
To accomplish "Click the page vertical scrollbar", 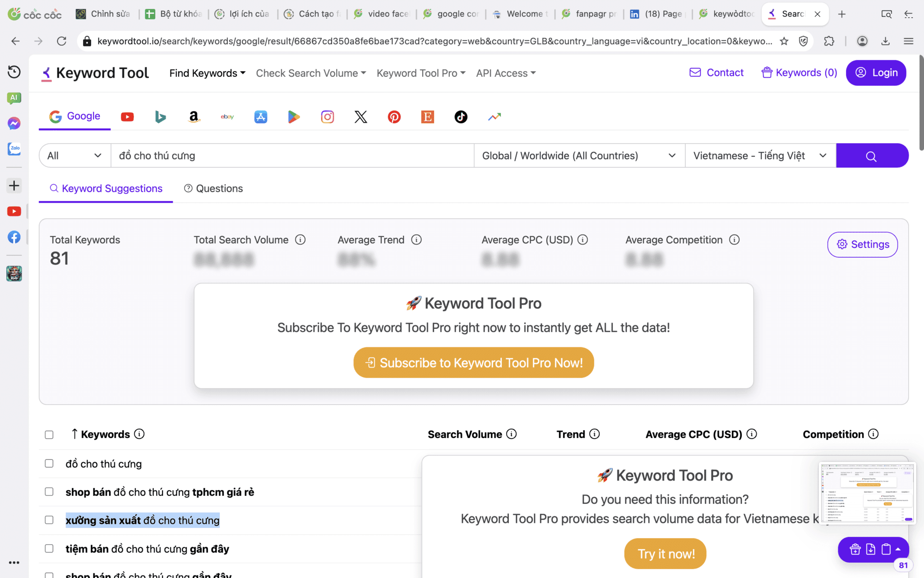I will (921, 104).
